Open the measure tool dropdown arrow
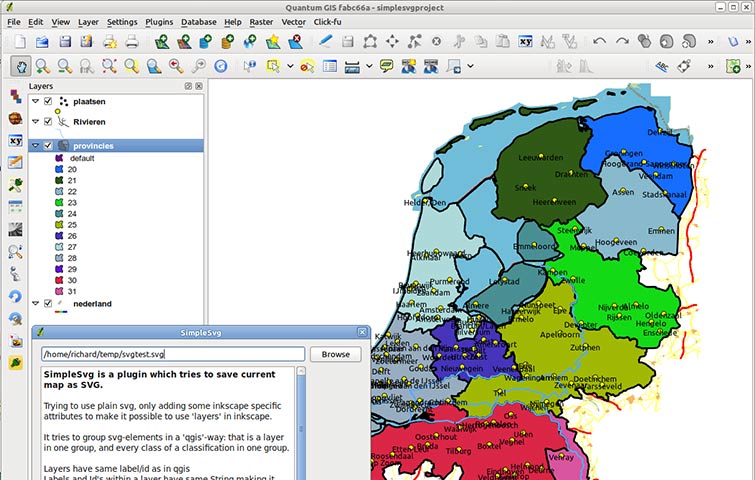 [x=369, y=66]
